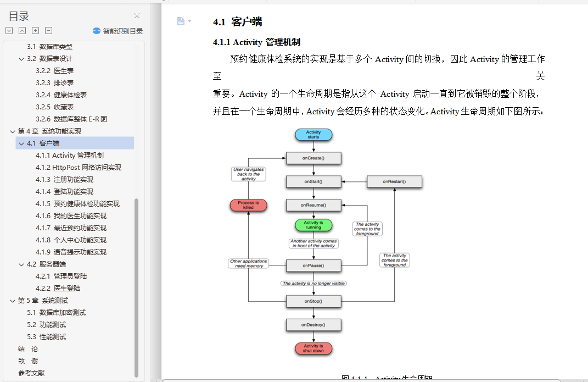Click the 目录 pane title
588x382 pixels.
tap(19, 16)
